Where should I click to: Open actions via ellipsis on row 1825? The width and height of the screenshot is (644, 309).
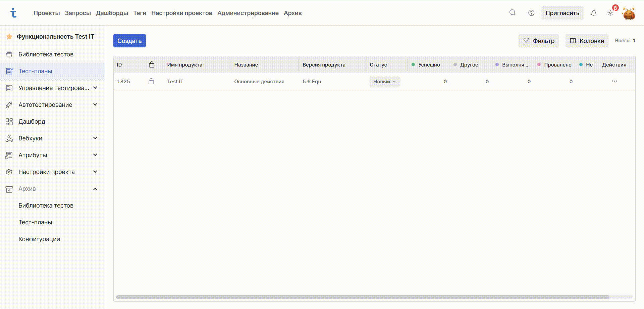point(614,81)
